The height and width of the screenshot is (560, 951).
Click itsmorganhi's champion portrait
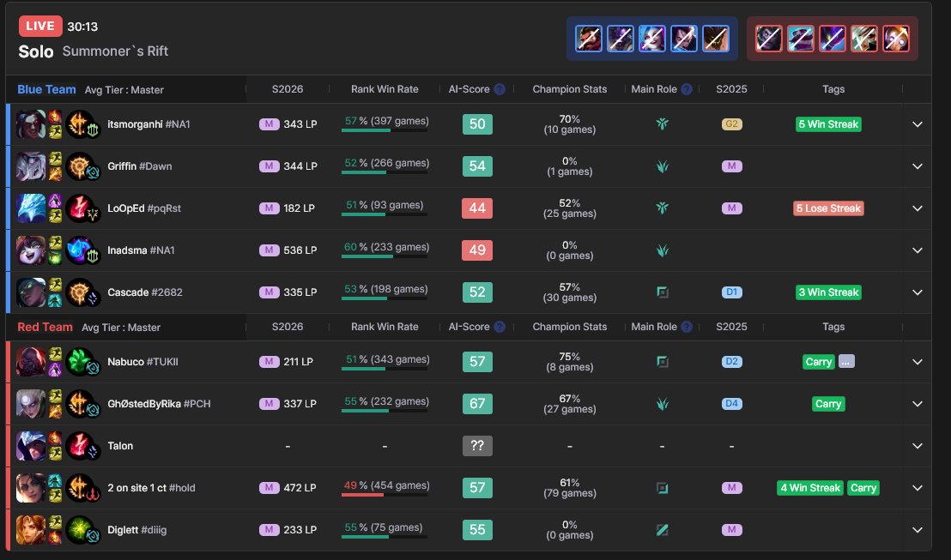[32, 124]
